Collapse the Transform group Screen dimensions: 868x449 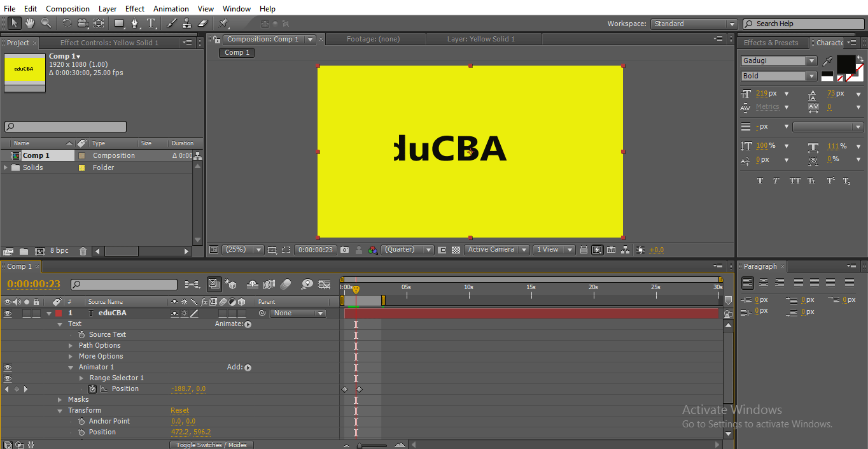(x=60, y=411)
